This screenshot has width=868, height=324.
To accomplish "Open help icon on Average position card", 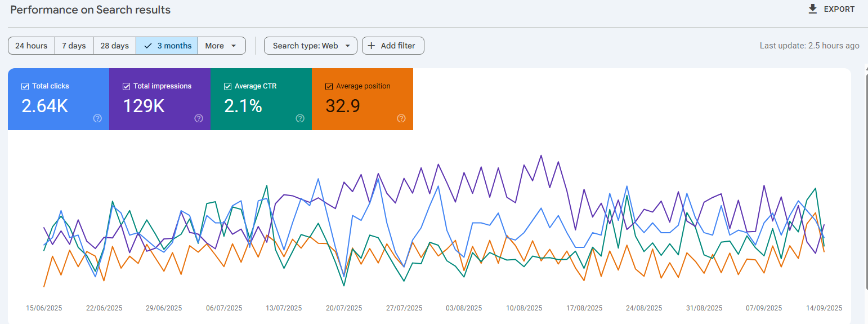I will click(x=401, y=118).
